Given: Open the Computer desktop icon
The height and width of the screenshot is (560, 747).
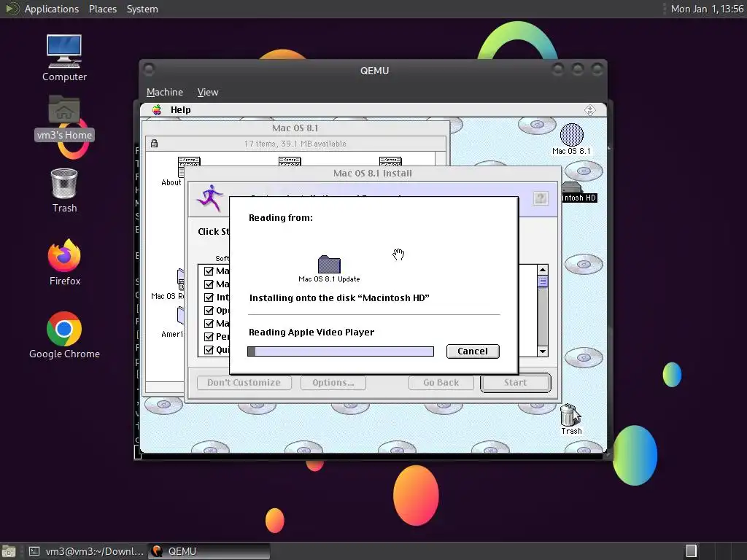Looking at the screenshot, I should click(64, 51).
